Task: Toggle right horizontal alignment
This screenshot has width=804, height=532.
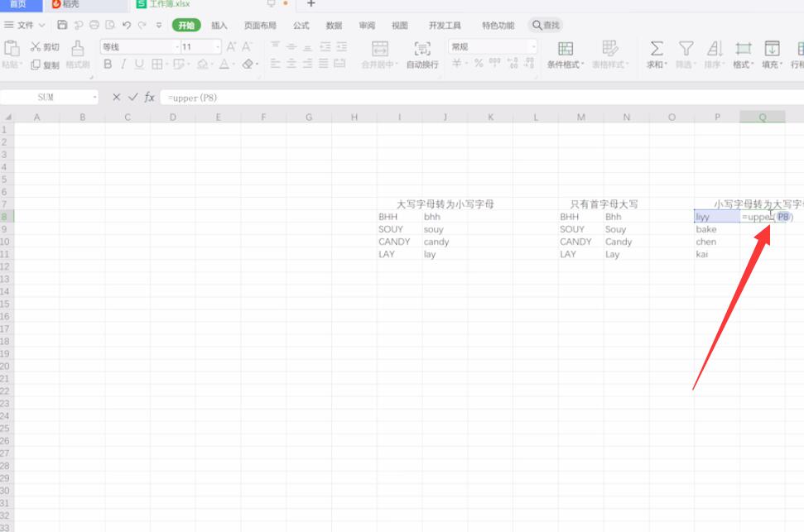Action: pyautogui.click(x=307, y=64)
